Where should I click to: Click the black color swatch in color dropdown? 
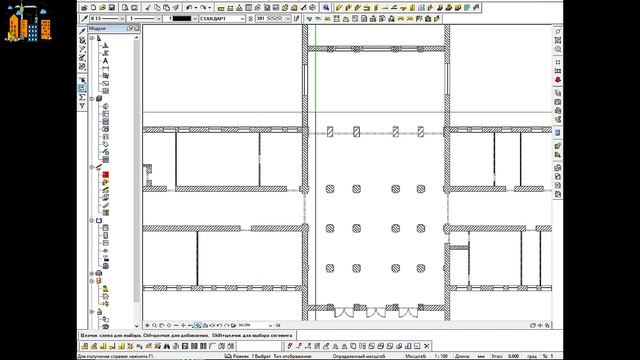click(182, 19)
